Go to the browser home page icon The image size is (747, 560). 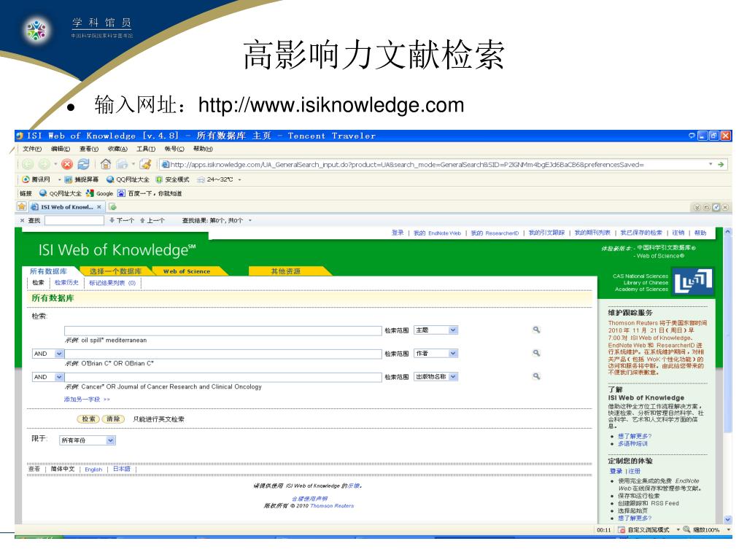[x=105, y=164]
